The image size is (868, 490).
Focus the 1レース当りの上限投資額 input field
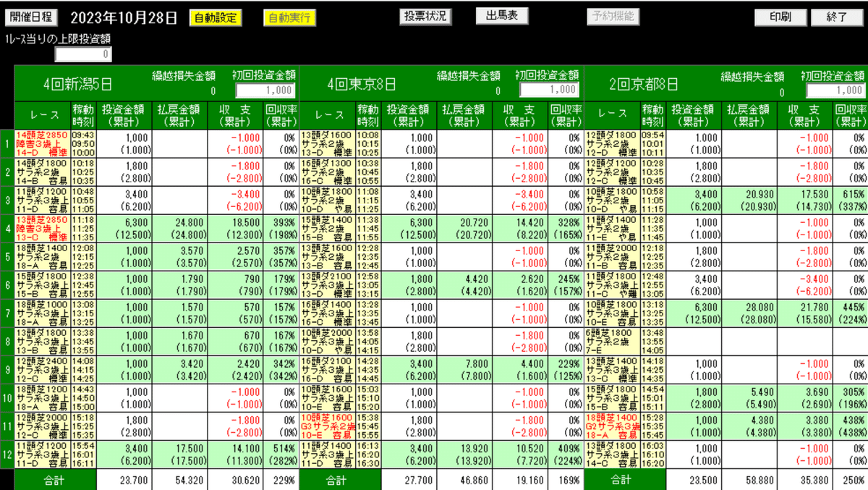[83, 54]
